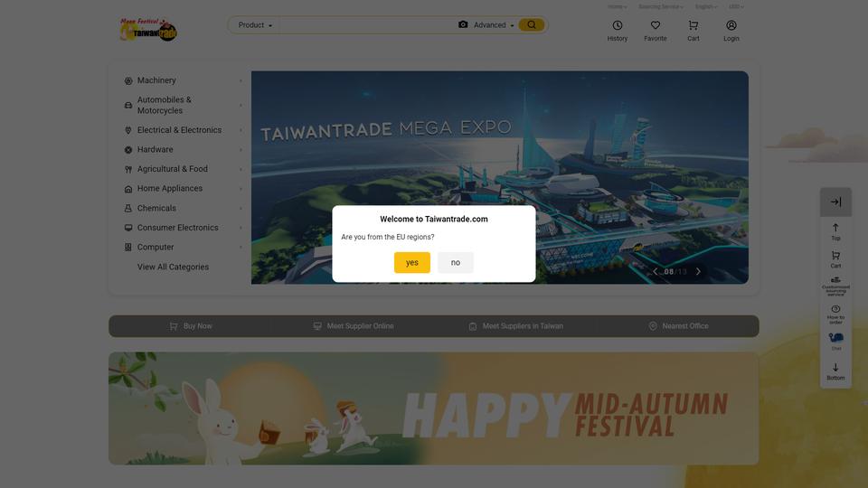Select Consumer Electronics category

click(178, 228)
